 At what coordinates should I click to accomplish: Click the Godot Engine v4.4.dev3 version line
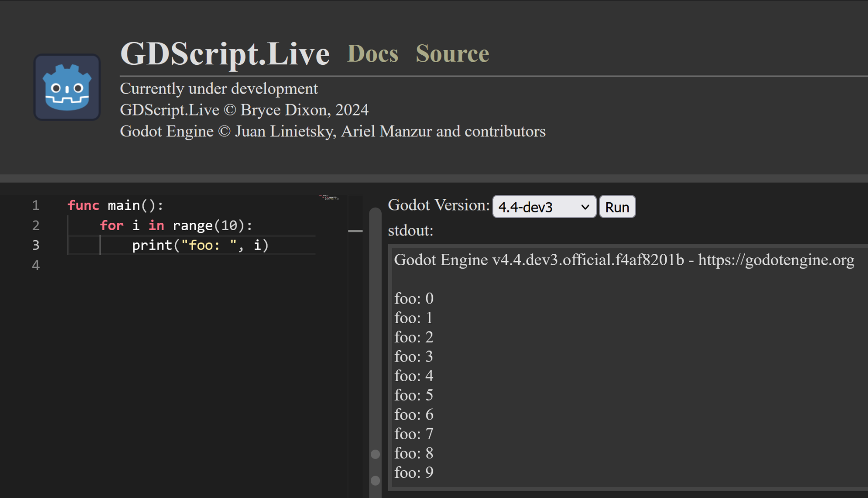pos(624,260)
